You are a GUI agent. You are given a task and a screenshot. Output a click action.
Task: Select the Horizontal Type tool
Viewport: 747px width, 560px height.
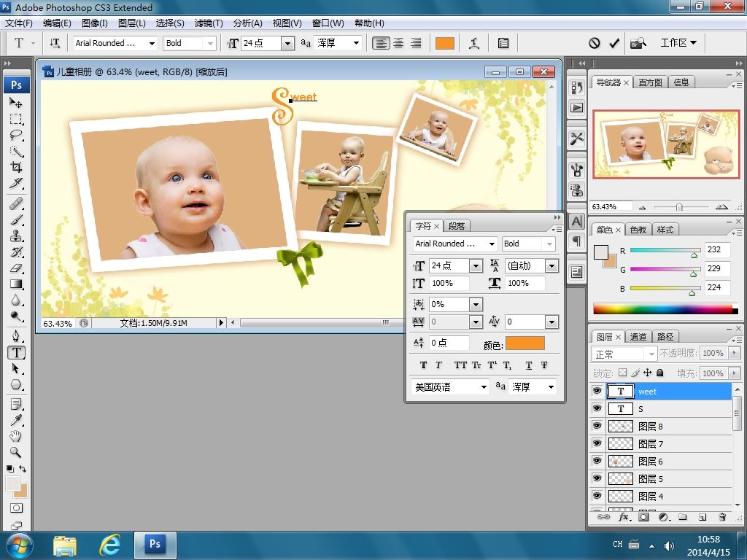pyautogui.click(x=16, y=352)
